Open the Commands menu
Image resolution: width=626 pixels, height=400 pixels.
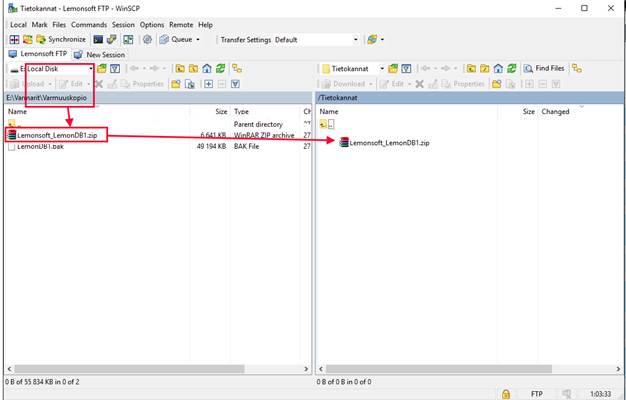[x=89, y=25]
